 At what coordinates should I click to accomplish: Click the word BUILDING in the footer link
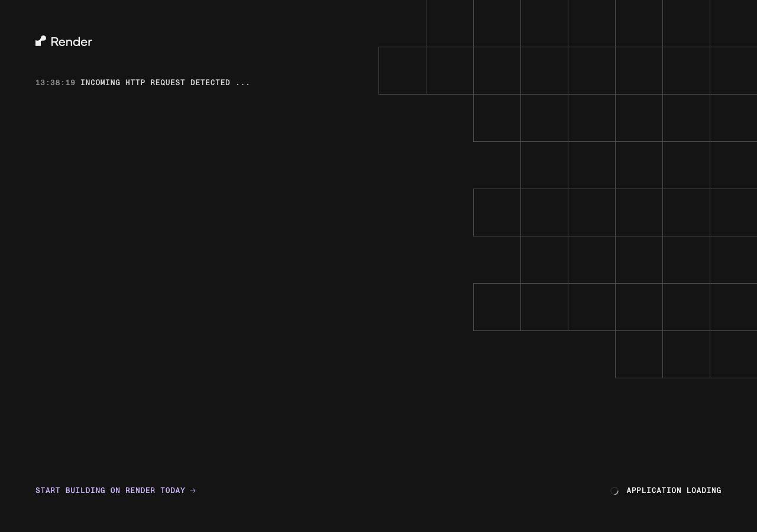click(x=86, y=491)
